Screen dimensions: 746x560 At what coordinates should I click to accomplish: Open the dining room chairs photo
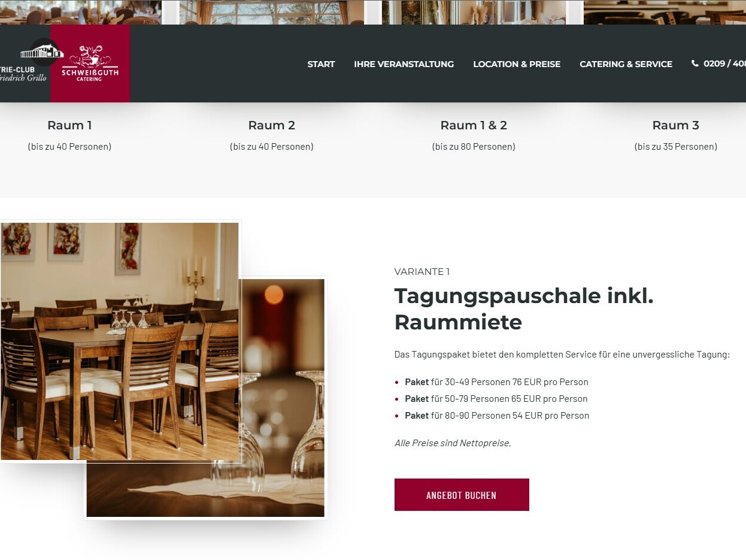[x=120, y=341]
